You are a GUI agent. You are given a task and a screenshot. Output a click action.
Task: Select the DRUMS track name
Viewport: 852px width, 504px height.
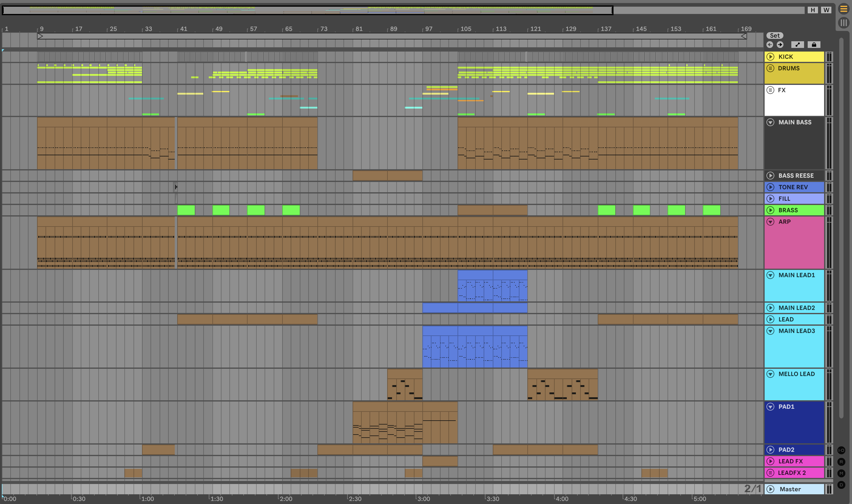click(789, 68)
